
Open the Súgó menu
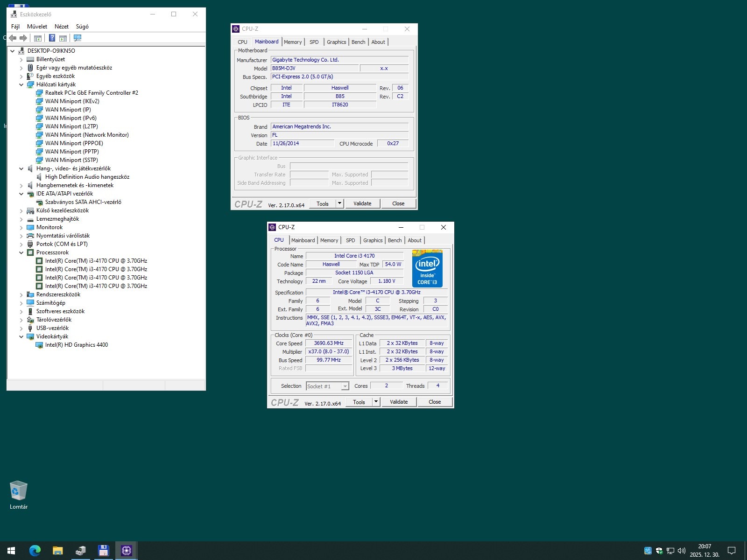click(82, 27)
